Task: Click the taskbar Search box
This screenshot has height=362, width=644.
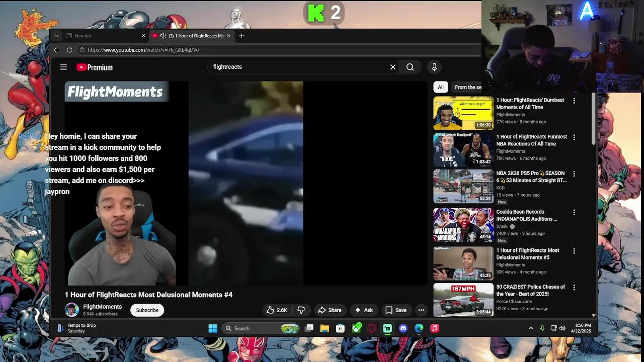Action: pyautogui.click(x=262, y=328)
